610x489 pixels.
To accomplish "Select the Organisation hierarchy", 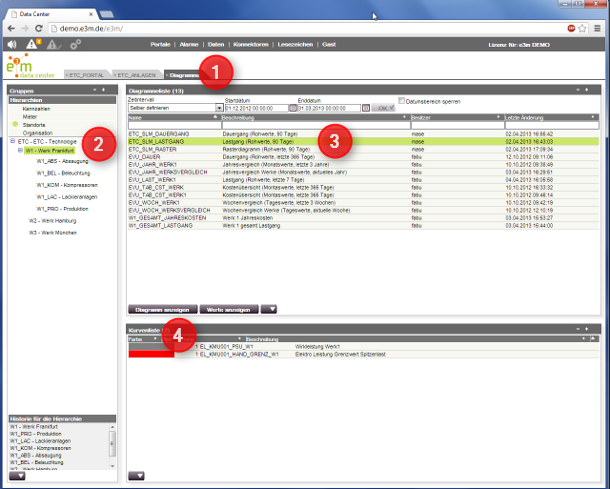I will [37, 133].
